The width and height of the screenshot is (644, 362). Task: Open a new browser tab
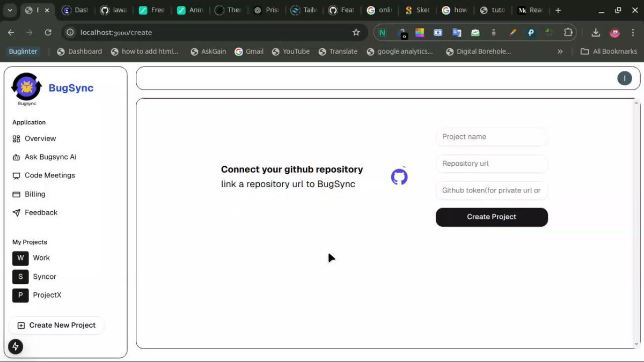coord(558,10)
